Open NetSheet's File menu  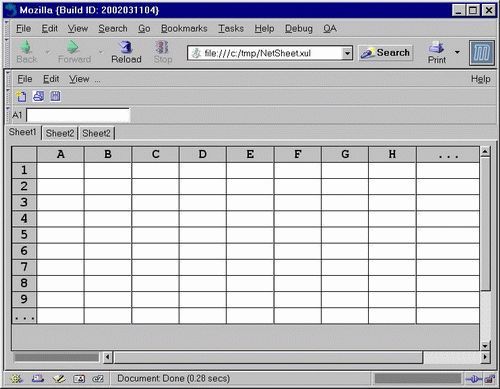pyautogui.click(x=25, y=79)
